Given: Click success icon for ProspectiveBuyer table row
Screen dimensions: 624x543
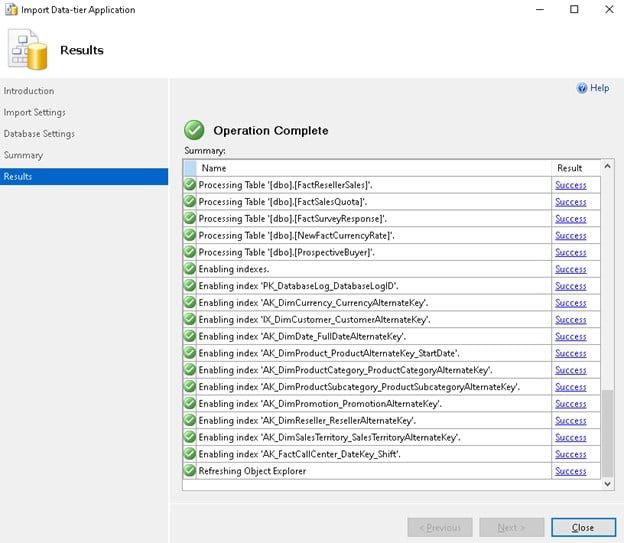Looking at the screenshot, I should click(190, 252).
